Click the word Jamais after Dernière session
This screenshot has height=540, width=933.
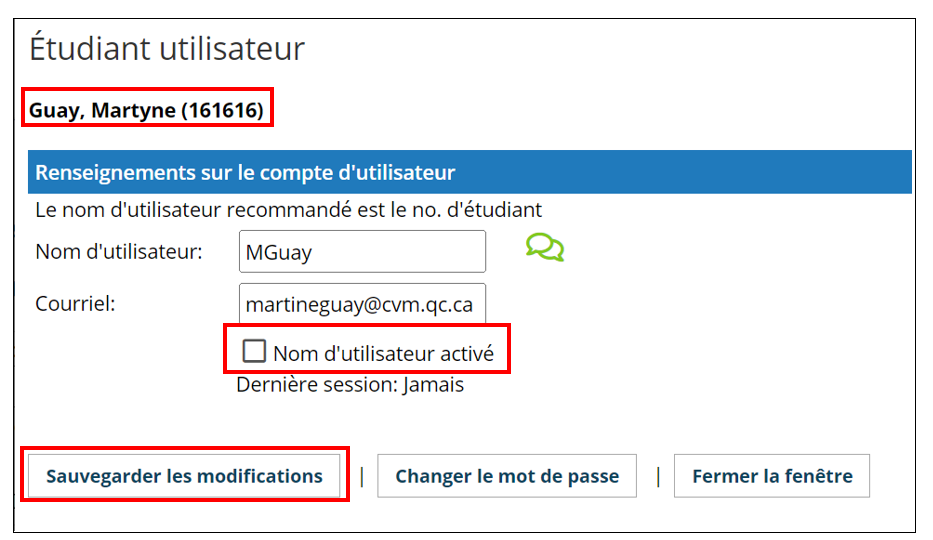(x=433, y=385)
